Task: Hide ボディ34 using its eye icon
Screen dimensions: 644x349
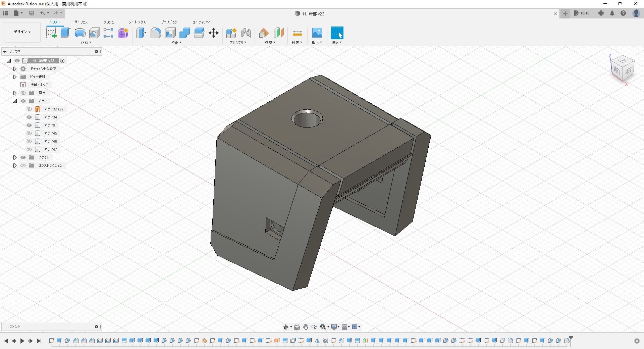Action: (29, 117)
